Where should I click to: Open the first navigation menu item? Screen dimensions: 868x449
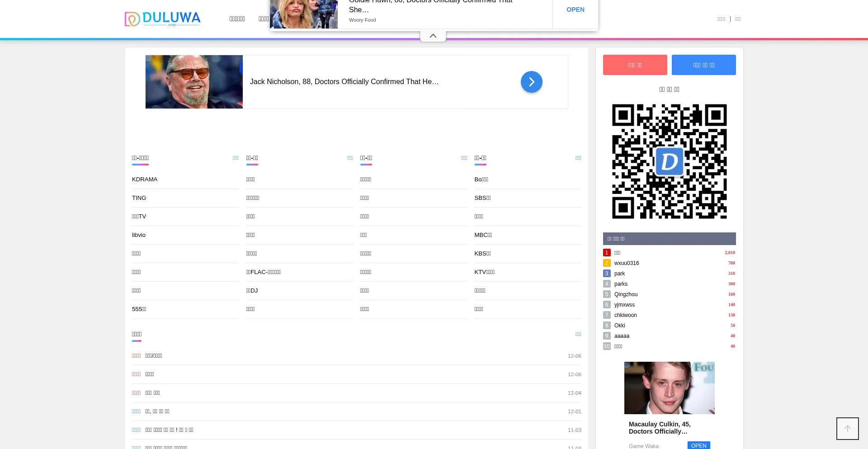coord(237,19)
